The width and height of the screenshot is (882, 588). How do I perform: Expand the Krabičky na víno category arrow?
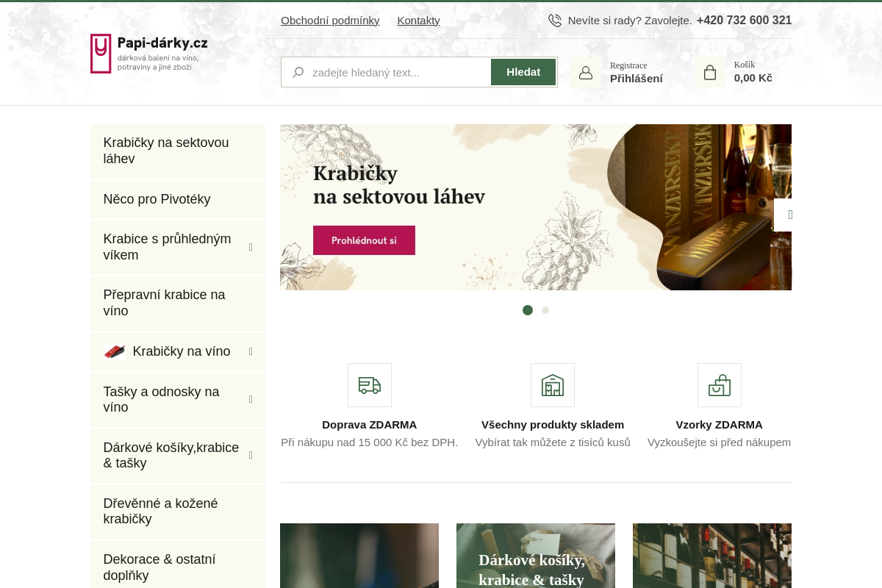[x=251, y=352]
